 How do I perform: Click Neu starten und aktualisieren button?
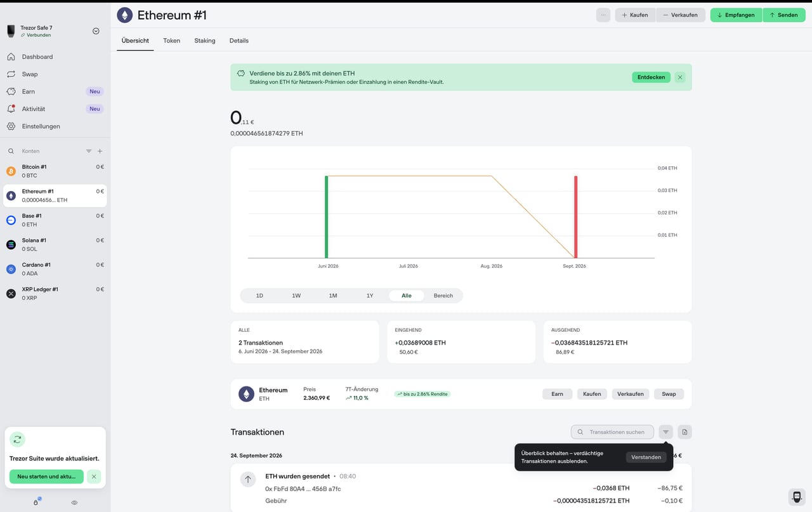point(46,476)
